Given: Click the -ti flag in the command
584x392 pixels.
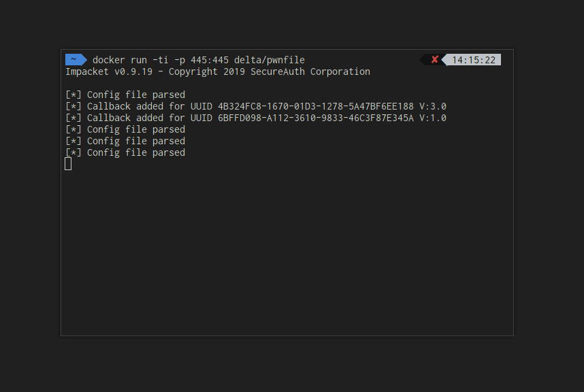Looking at the screenshot, I should 160,60.
